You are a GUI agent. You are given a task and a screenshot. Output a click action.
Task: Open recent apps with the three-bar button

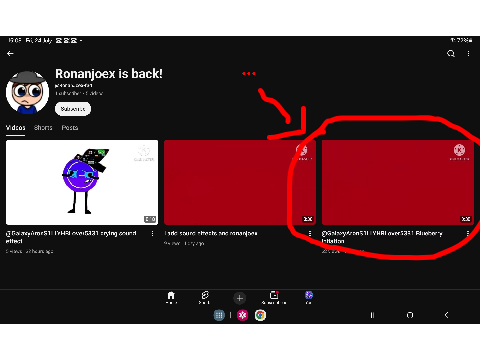[x=372, y=315]
